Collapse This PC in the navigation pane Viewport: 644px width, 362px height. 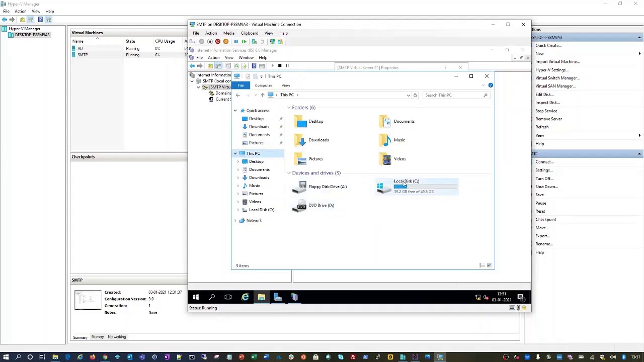[235, 153]
